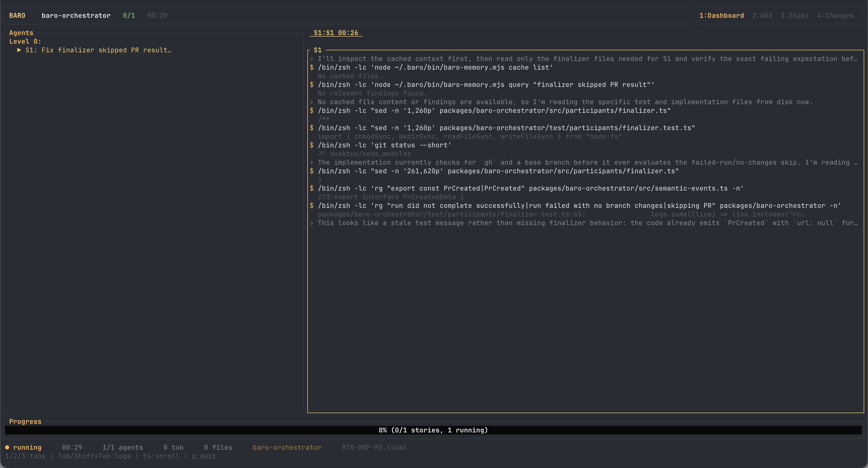Click the Tab/Shift+Tab:logs shortcut hint
The height and width of the screenshot is (468, 868).
[94, 456]
